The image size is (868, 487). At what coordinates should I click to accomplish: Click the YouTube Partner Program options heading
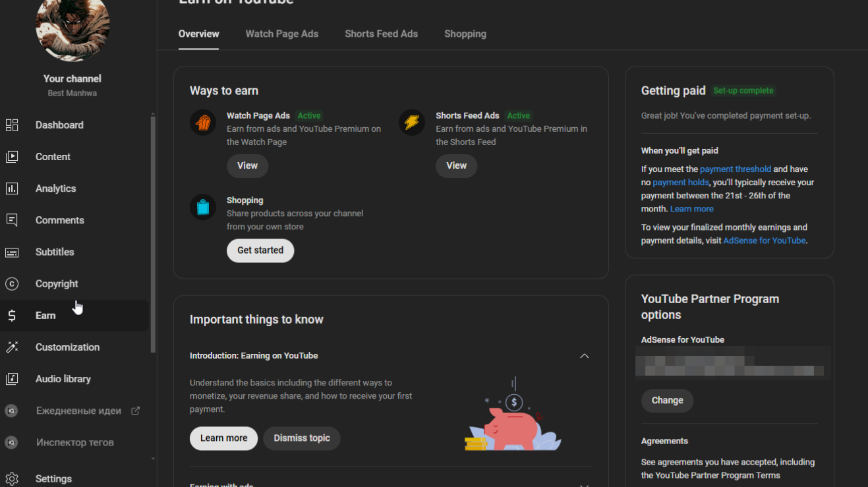click(710, 307)
